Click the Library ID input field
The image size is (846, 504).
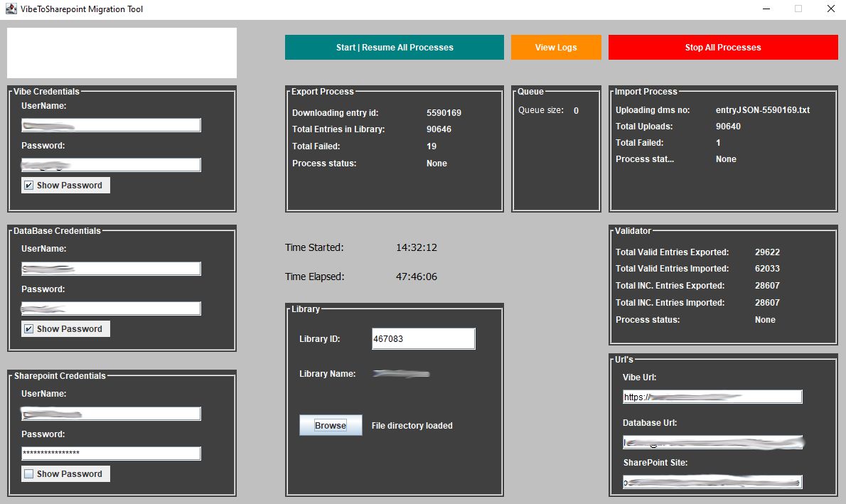click(x=423, y=339)
